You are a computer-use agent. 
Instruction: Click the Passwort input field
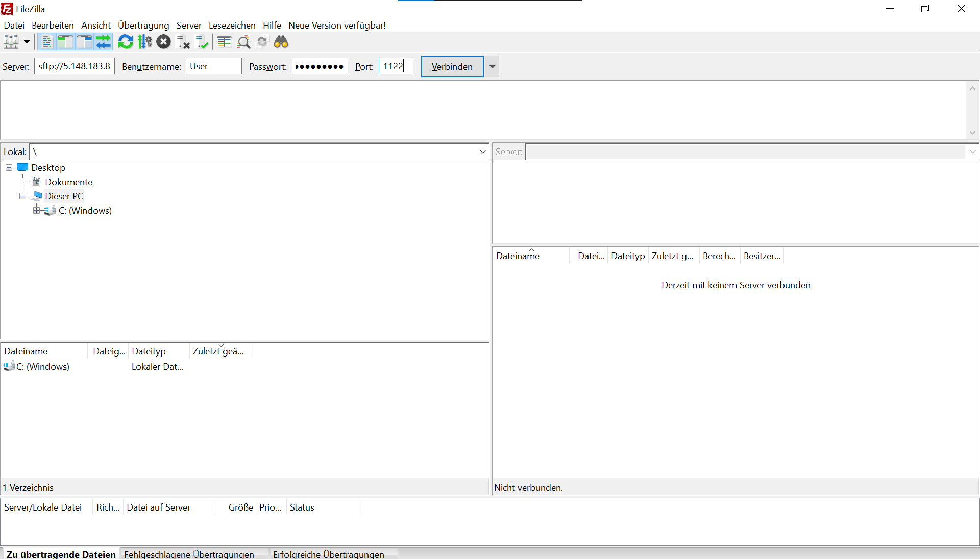click(x=320, y=66)
